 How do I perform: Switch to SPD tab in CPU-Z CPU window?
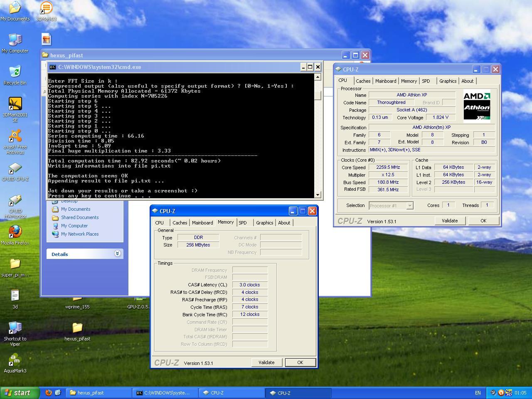426,81
